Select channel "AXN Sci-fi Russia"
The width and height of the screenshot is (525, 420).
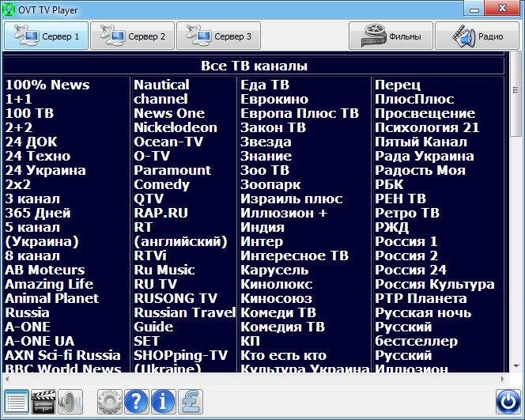pos(62,355)
